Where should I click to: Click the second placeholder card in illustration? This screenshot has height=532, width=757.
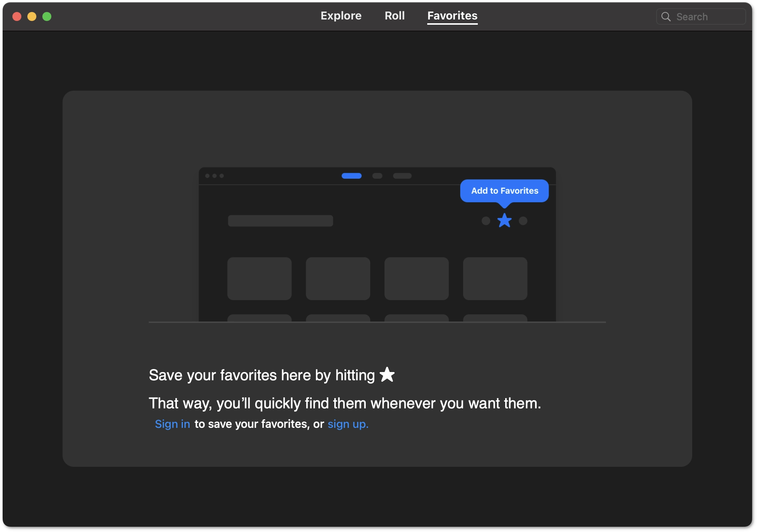[338, 278]
